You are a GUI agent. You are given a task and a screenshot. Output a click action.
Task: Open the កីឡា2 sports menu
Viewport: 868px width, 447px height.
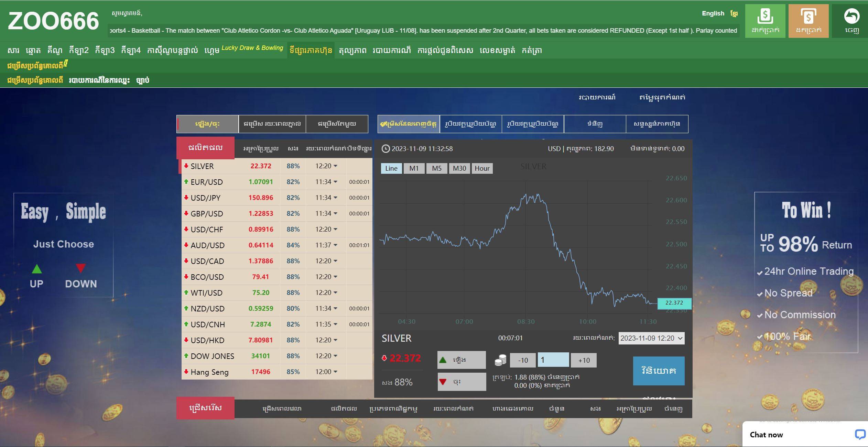[x=79, y=51]
